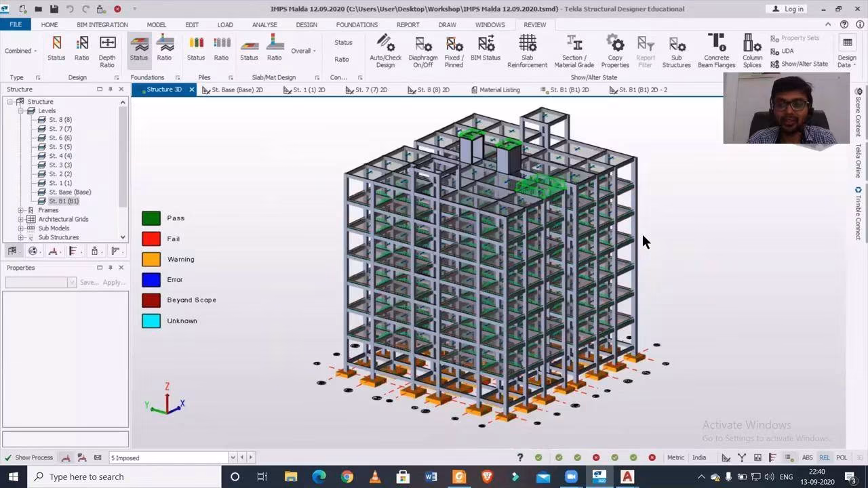Image resolution: width=868 pixels, height=488 pixels.
Task: Expand Frames tree node
Action: pyautogui.click(x=20, y=210)
